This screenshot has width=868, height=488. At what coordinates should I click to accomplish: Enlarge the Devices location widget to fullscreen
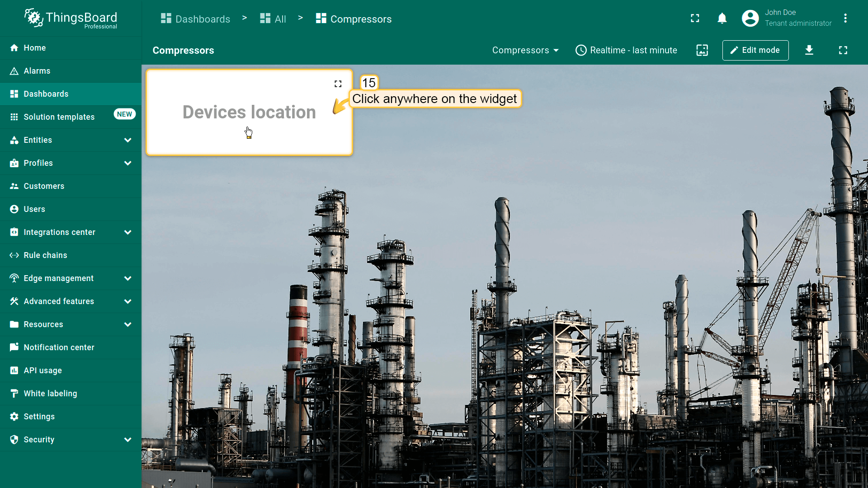pos(338,84)
